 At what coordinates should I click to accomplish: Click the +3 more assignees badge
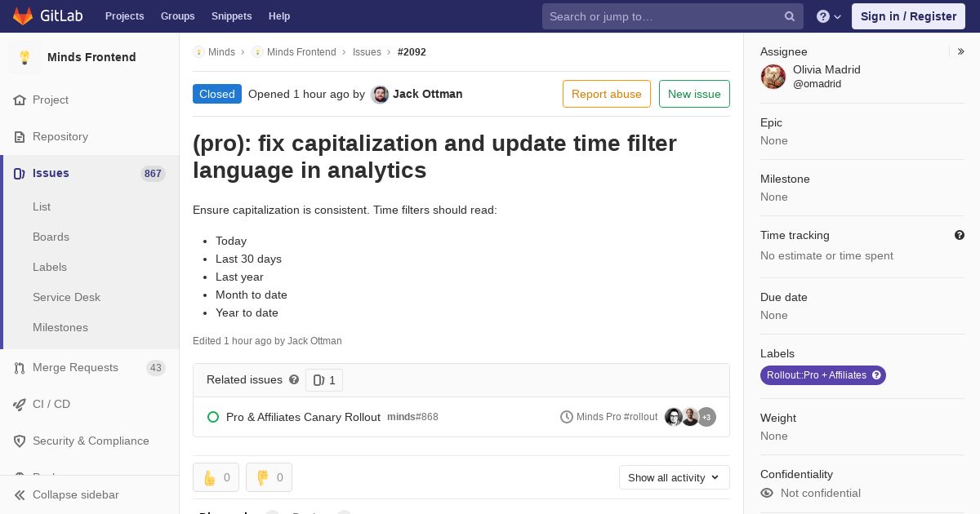click(706, 417)
